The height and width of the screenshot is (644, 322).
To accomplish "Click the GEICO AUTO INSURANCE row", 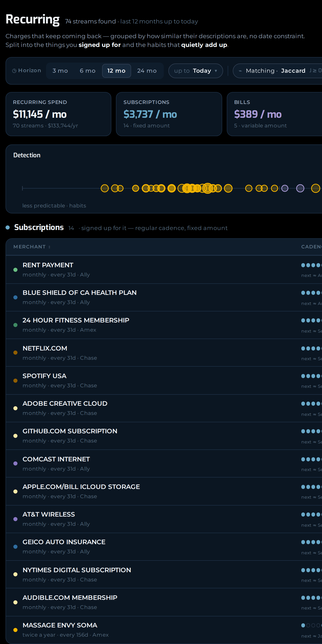I will (164, 546).
